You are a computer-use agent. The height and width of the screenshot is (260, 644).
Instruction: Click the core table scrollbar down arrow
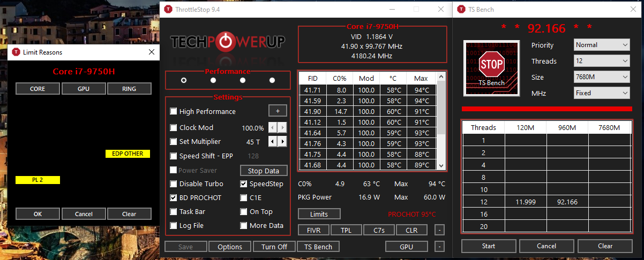[x=441, y=165]
